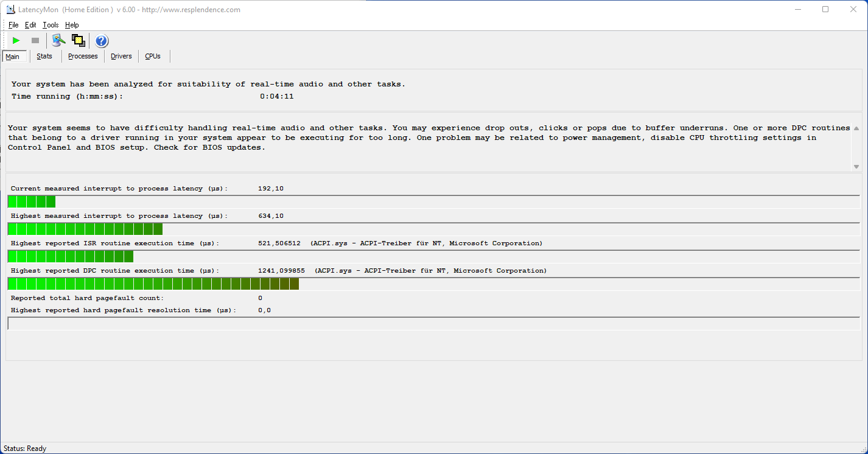Open the File menu

[x=13, y=25]
